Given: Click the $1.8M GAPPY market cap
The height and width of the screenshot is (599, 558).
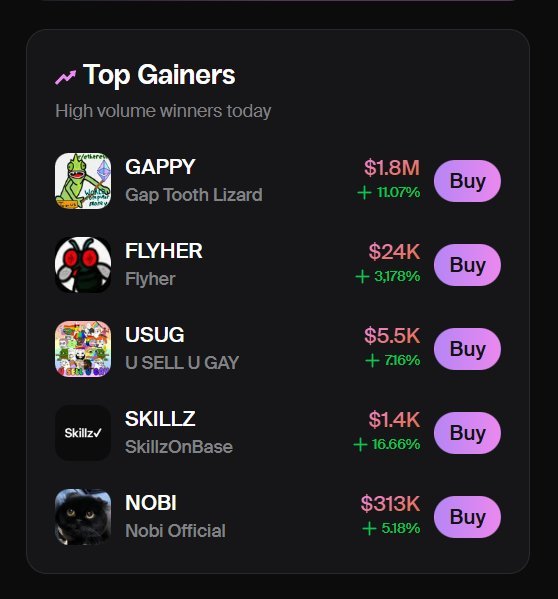Looking at the screenshot, I should click(392, 168).
